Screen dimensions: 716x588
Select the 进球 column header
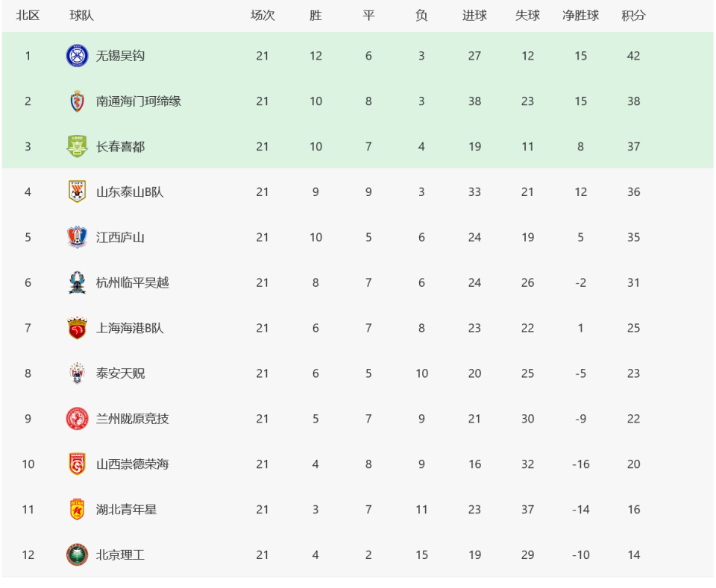(x=474, y=16)
